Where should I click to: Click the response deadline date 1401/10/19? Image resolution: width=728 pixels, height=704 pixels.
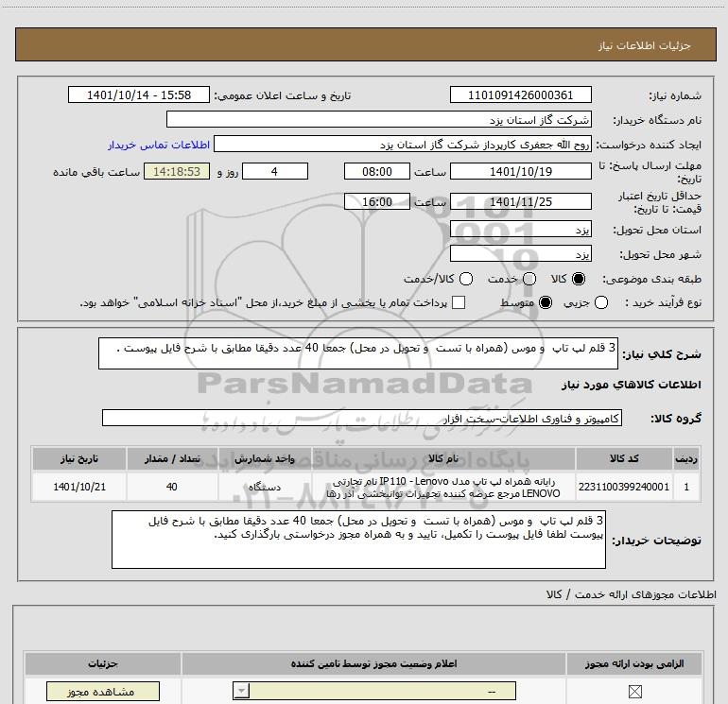click(520, 172)
